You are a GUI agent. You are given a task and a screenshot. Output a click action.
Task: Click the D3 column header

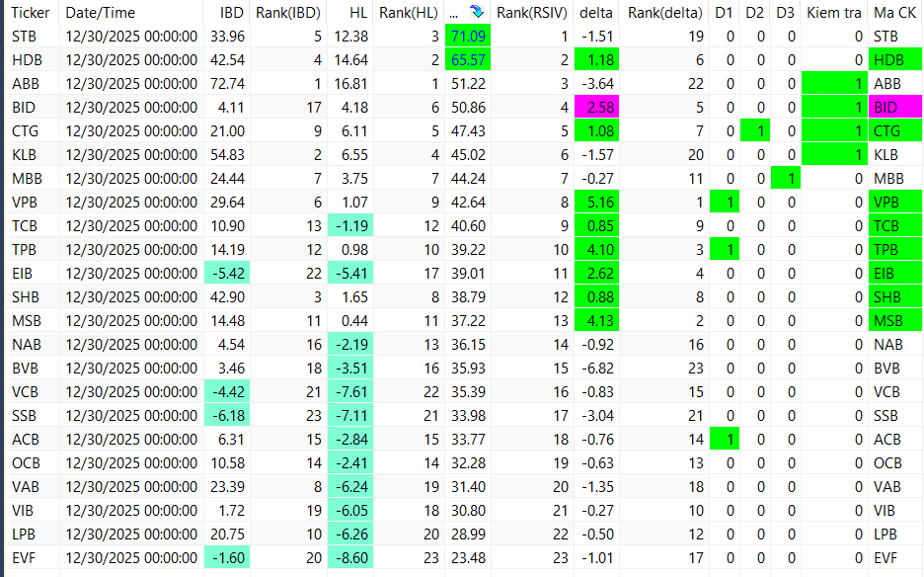click(x=785, y=13)
